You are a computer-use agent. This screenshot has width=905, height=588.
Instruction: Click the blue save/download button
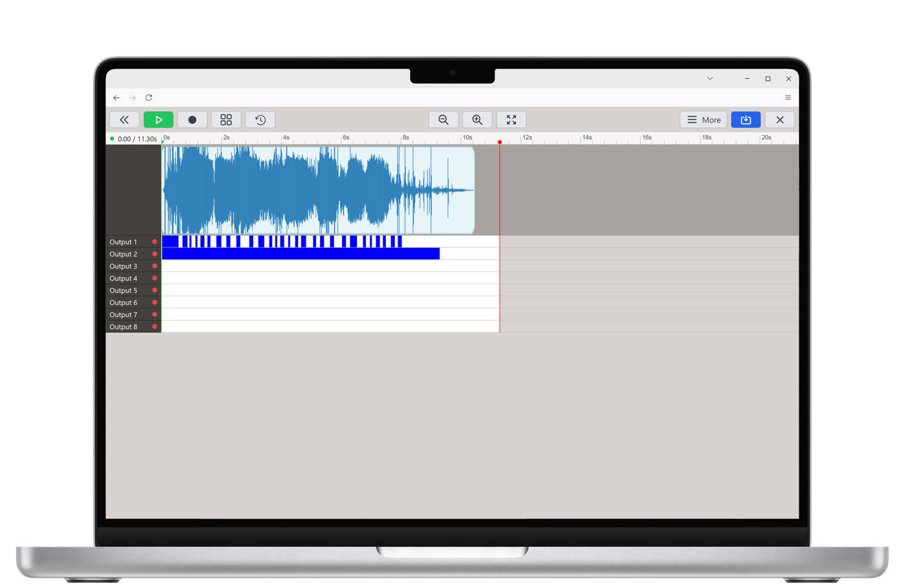coord(746,120)
